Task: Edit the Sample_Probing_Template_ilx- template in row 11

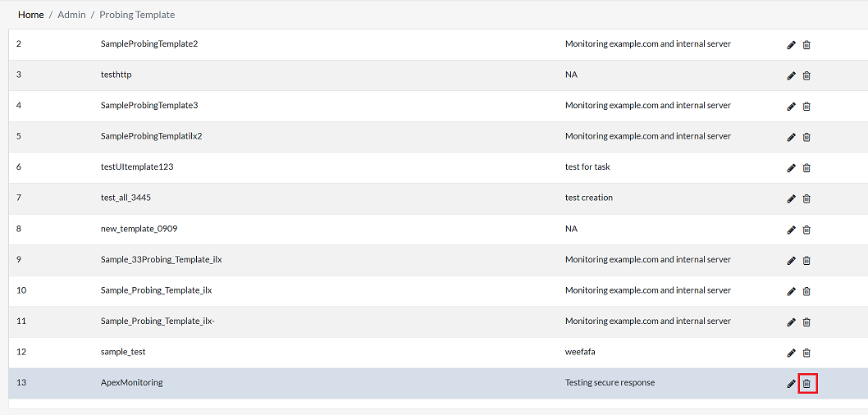Action: (791, 322)
